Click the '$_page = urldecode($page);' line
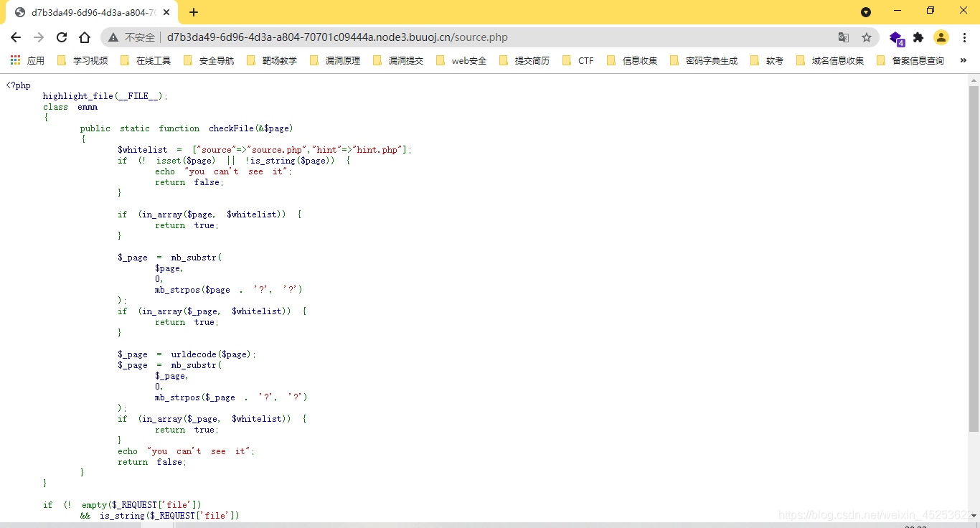This screenshot has width=980, height=528. click(187, 354)
